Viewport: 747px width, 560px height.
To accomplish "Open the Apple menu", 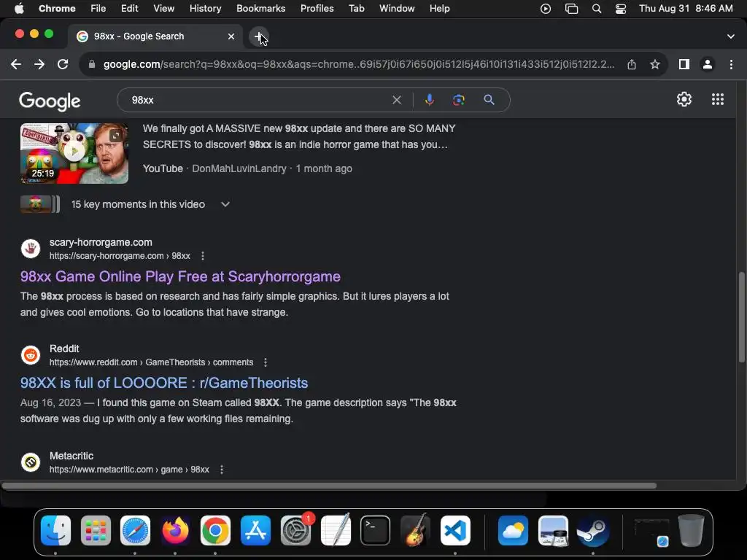I will pyautogui.click(x=19, y=9).
